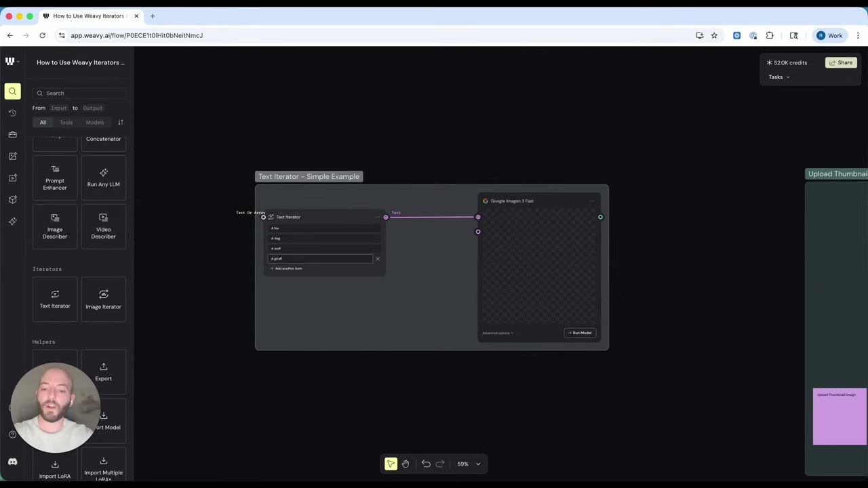Open the history icon in left sidebar
Screen dimensions: 868x488
pos(12,113)
